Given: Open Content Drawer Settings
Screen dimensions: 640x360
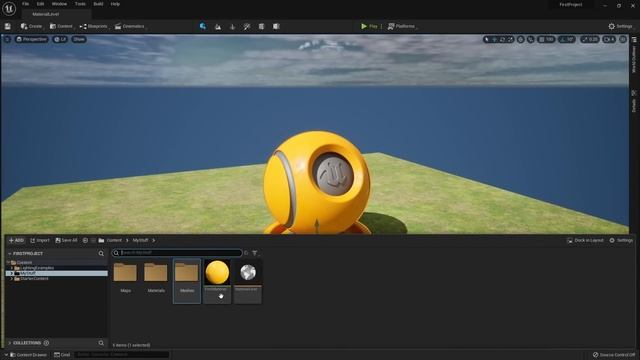Looking at the screenshot, I should (621, 240).
